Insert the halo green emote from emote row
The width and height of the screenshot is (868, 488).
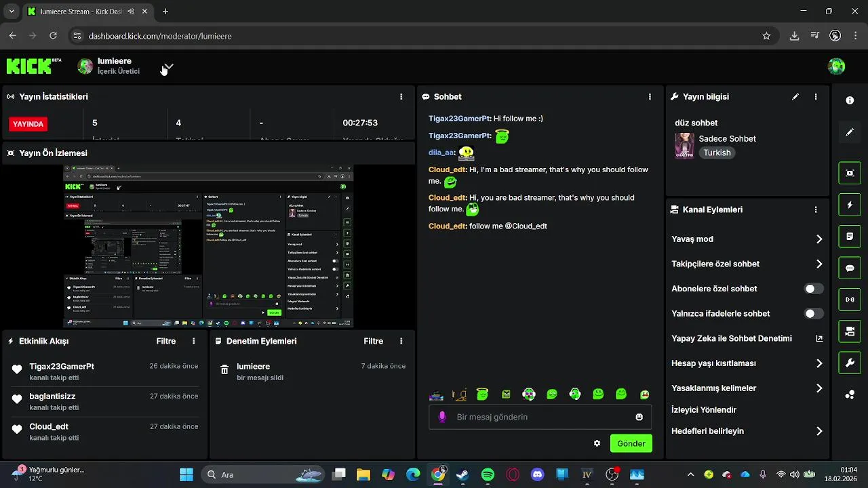pyautogui.click(x=482, y=394)
